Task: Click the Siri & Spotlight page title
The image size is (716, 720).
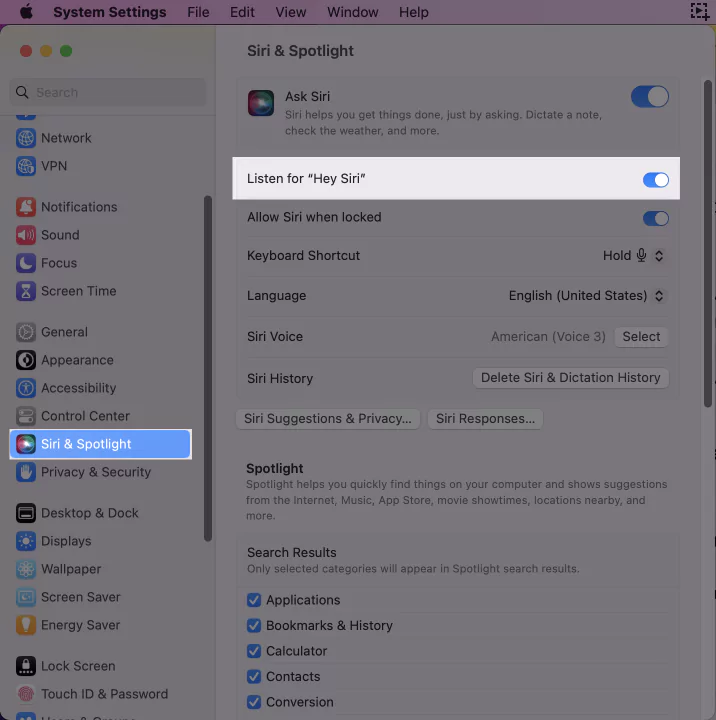Action: [x=300, y=51]
